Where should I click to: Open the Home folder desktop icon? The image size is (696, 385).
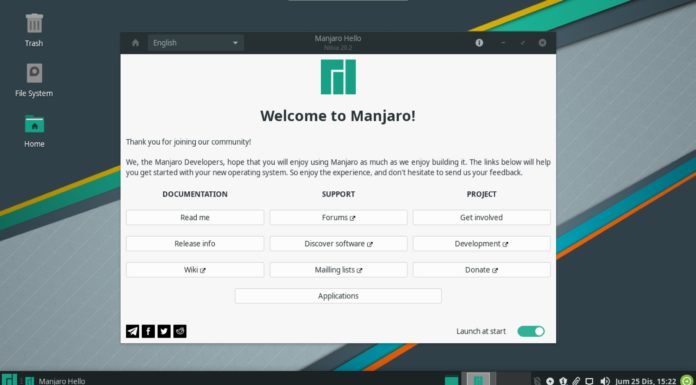[x=34, y=131]
